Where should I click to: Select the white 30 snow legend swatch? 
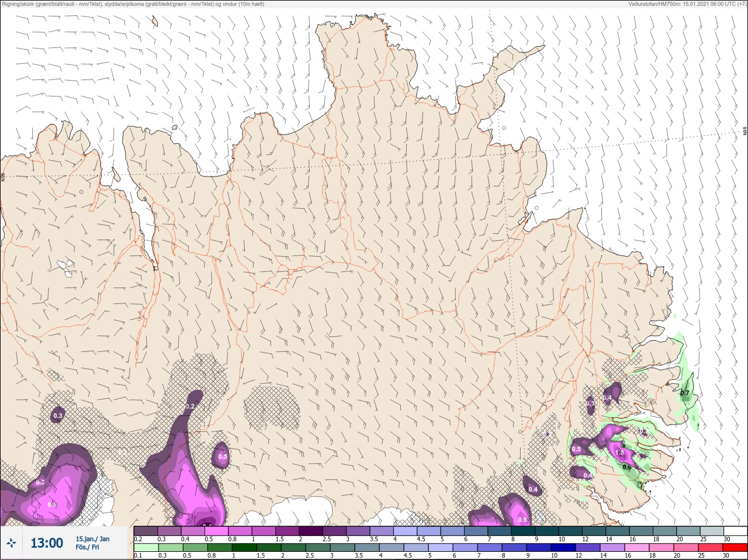[735, 531]
